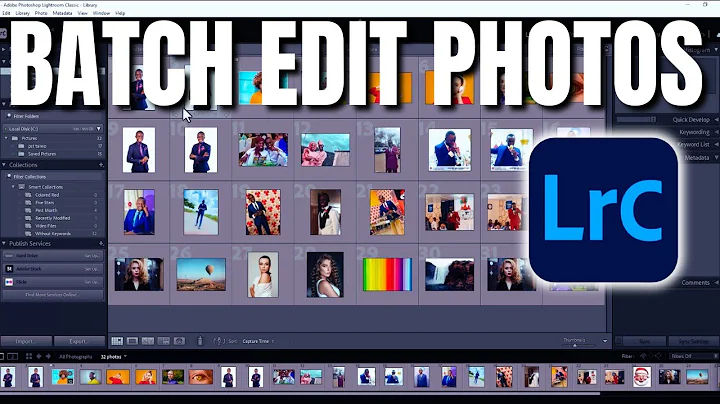720x404 pixels.
Task: Select Santa Claus thumbnail in filmstrip
Action: click(642, 377)
